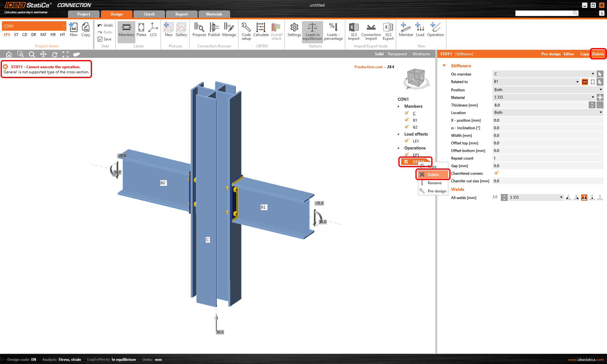
Task: Collapse the Members group in the tree
Action: click(399, 106)
